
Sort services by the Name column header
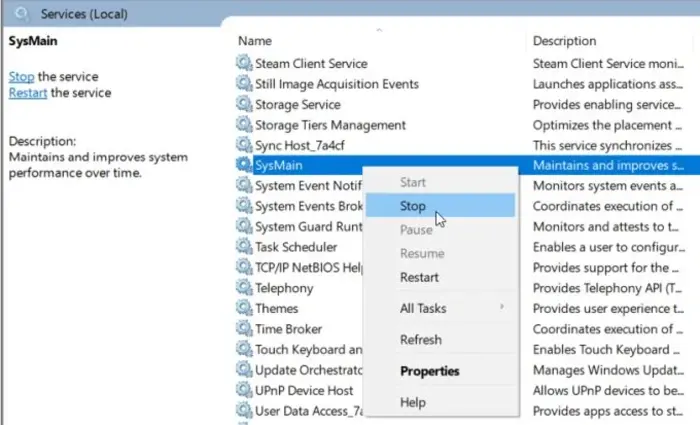(x=256, y=41)
